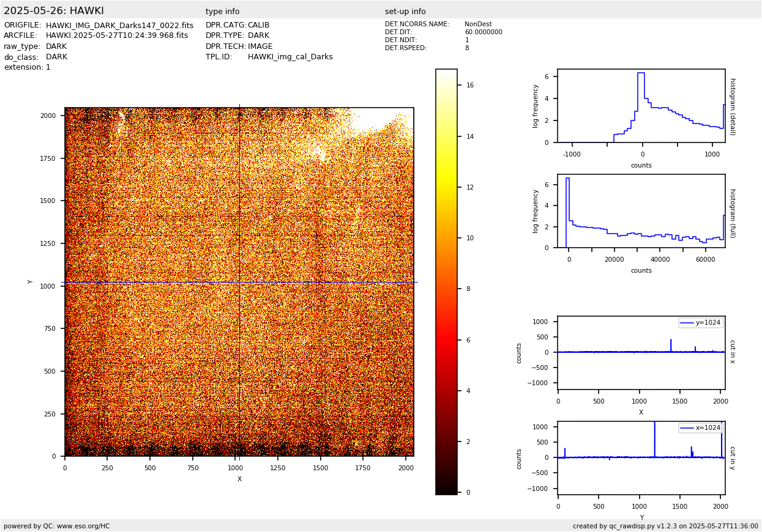
Task: Select the ARCFILE filename text
Action: 117,36
